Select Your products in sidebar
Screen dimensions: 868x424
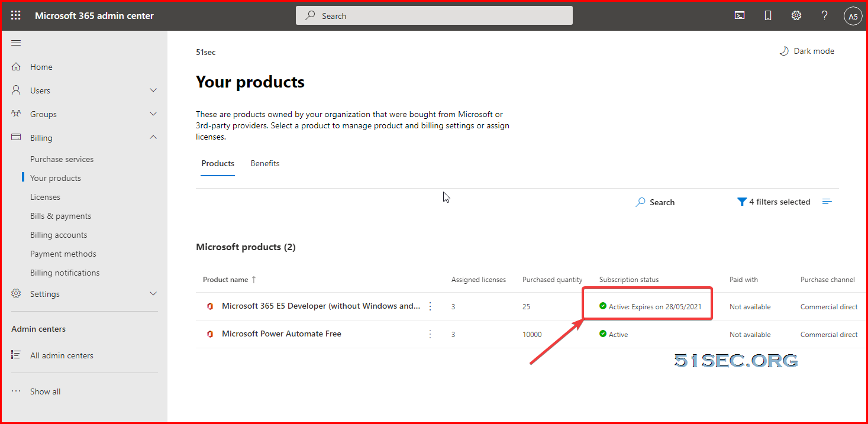[56, 178]
